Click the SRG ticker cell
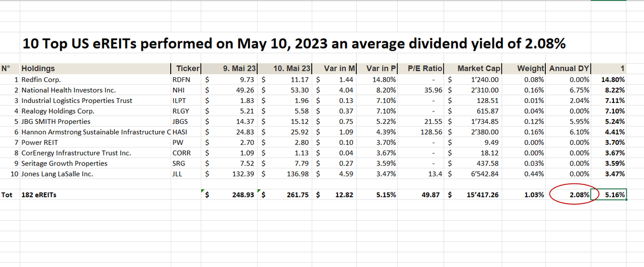This screenshot has height=267, width=644. coord(185,164)
